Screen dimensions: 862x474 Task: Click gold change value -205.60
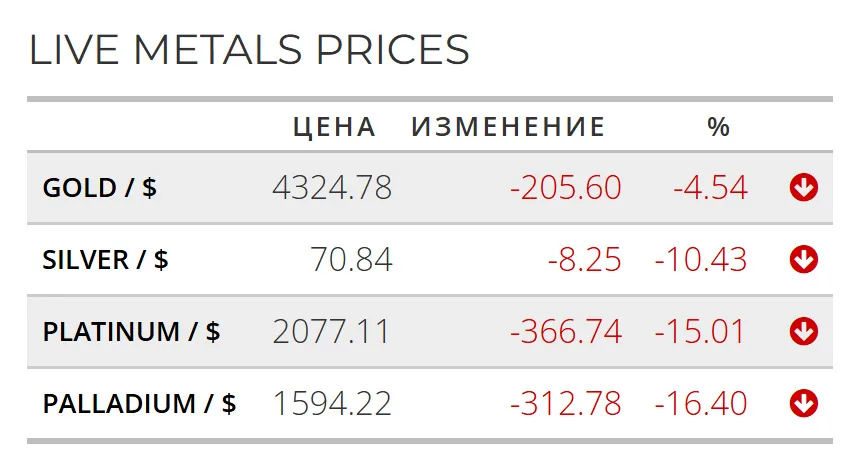point(565,188)
